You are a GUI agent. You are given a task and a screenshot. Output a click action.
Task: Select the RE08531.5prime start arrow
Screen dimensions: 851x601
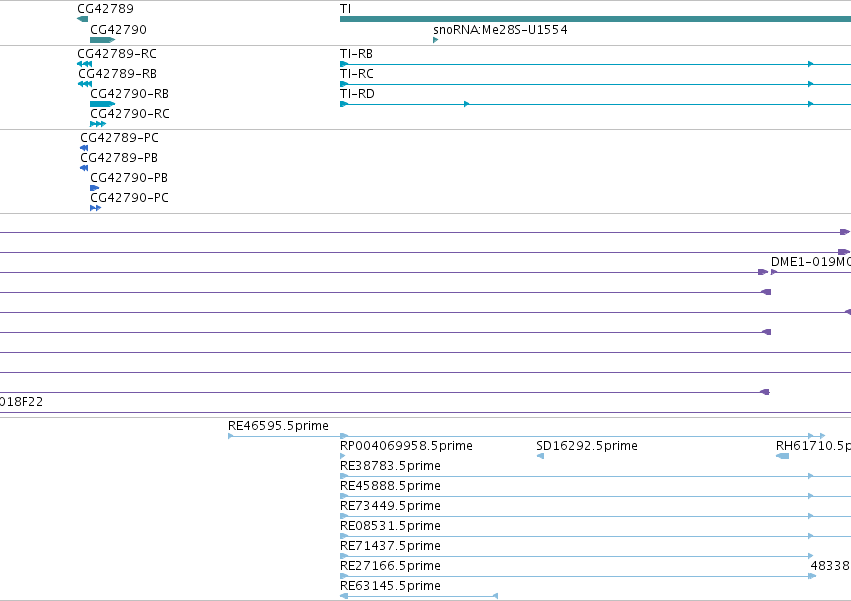click(x=344, y=537)
